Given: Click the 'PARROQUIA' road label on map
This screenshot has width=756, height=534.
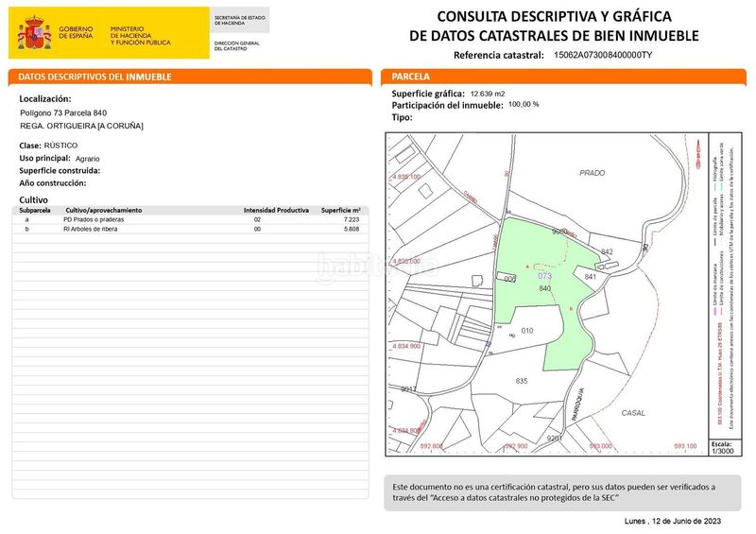Looking at the screenshot, I should click(577, 405).
